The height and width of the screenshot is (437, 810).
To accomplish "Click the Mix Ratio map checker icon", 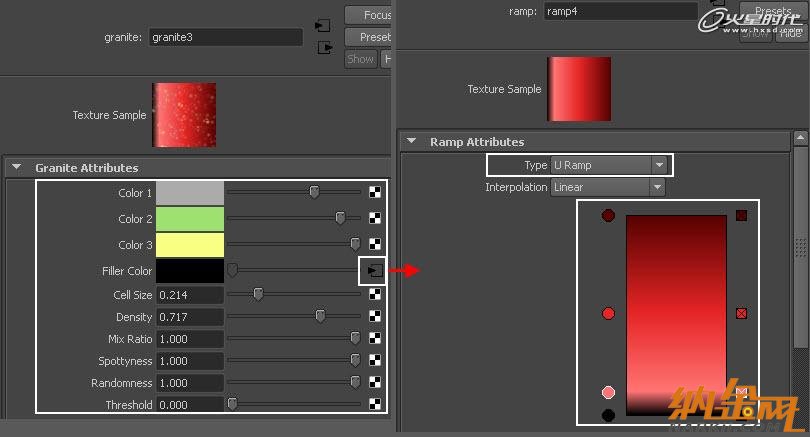I will 375,338.
